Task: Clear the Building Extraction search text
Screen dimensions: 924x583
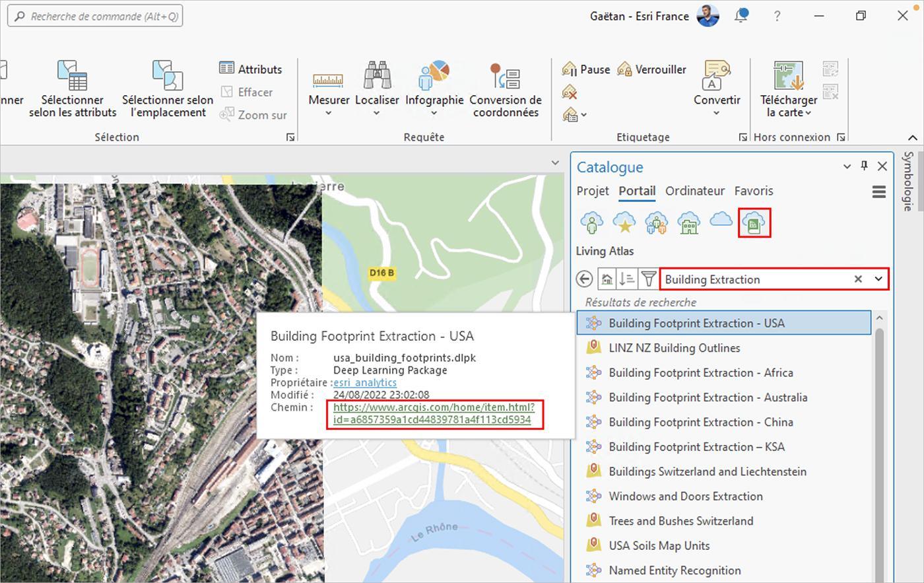Action: coord(858,279)
